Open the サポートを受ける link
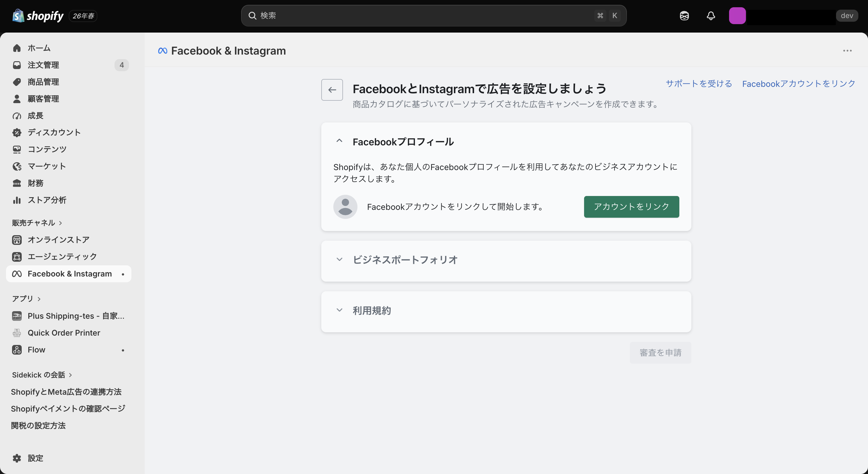This screenshot has width=868, height=474. click(699, 84)
